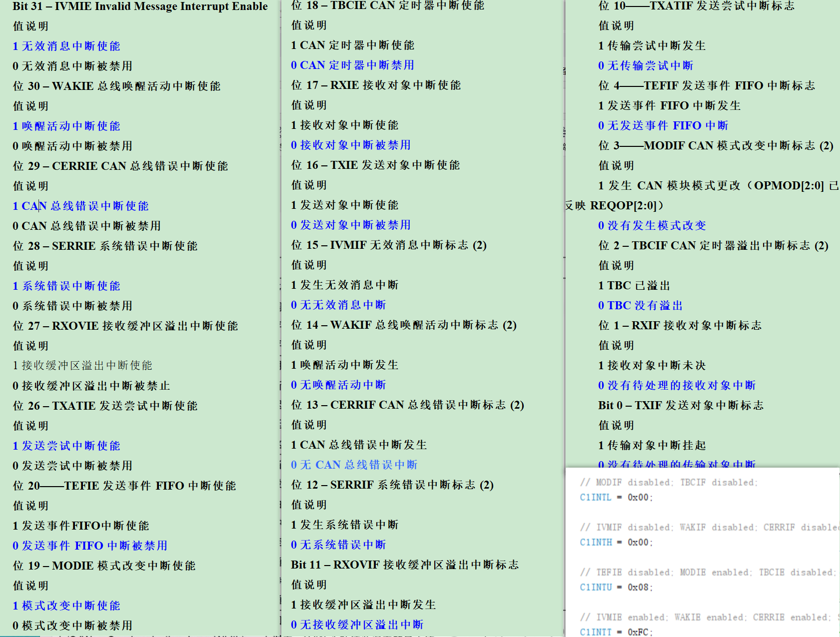840x637 pixels.
Task: Click '1 发送尝试中断使能' blue link
Action: [x=65, y=446]
